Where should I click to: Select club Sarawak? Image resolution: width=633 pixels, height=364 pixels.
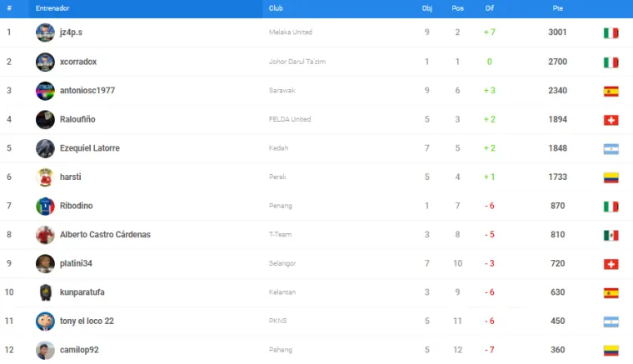(x=282, y=91)
